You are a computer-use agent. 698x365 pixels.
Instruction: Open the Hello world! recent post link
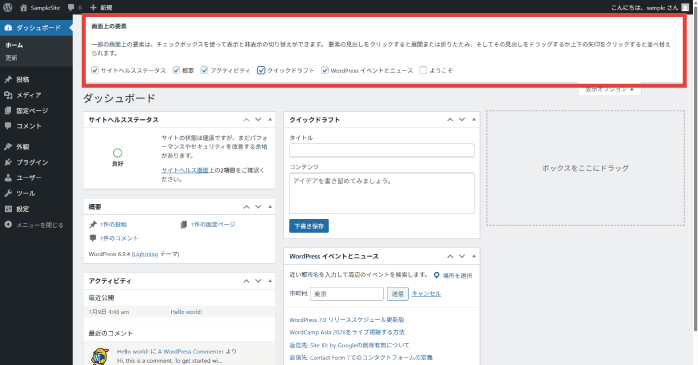186,312
